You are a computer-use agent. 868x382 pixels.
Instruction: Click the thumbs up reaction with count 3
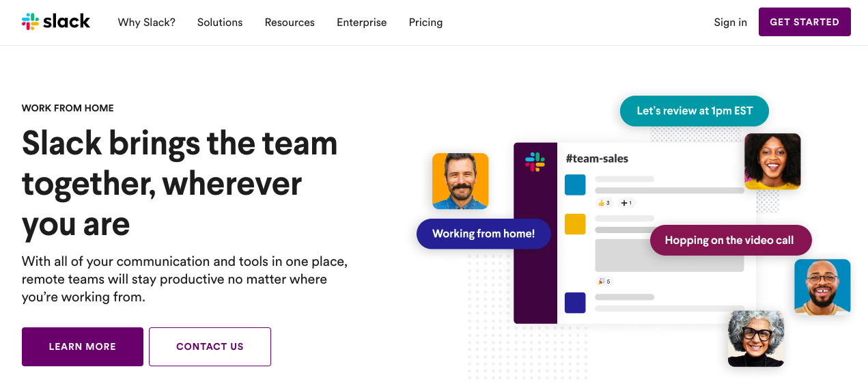604,203
